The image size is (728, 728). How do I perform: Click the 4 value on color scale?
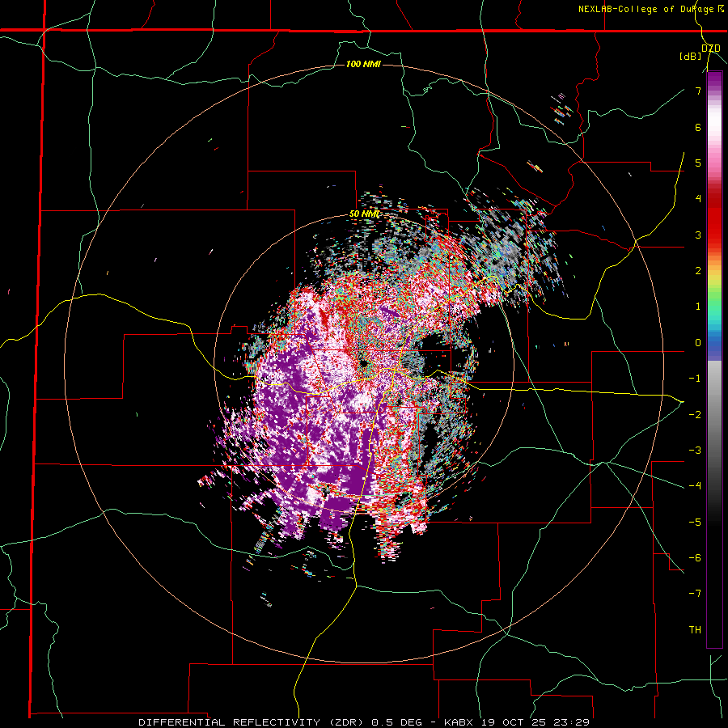point(698,199)
